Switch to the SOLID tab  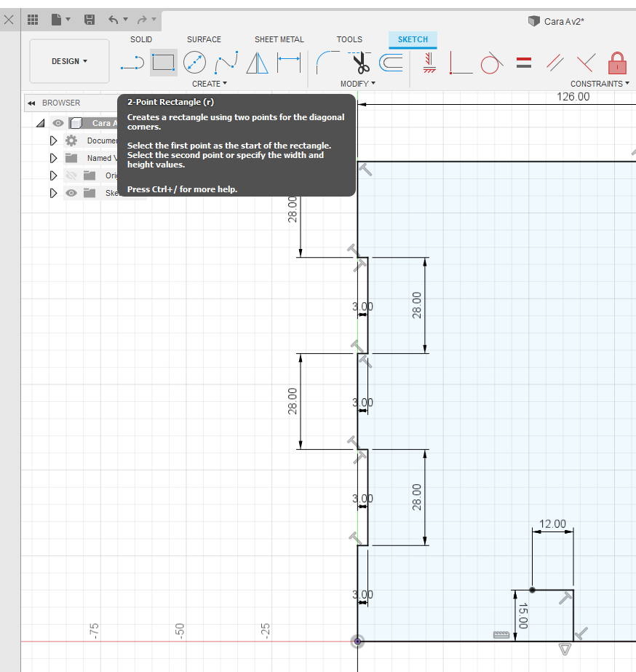click(x=141, y=39)
